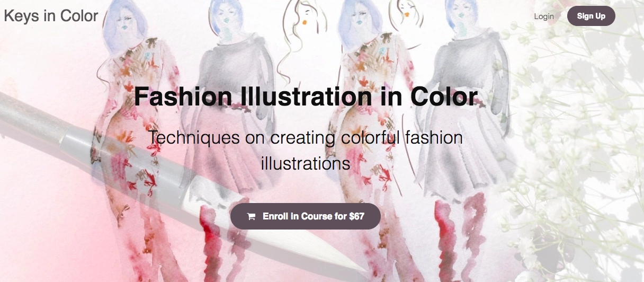
Task: Click the $67 price on the enroll button
Action: 357,216
